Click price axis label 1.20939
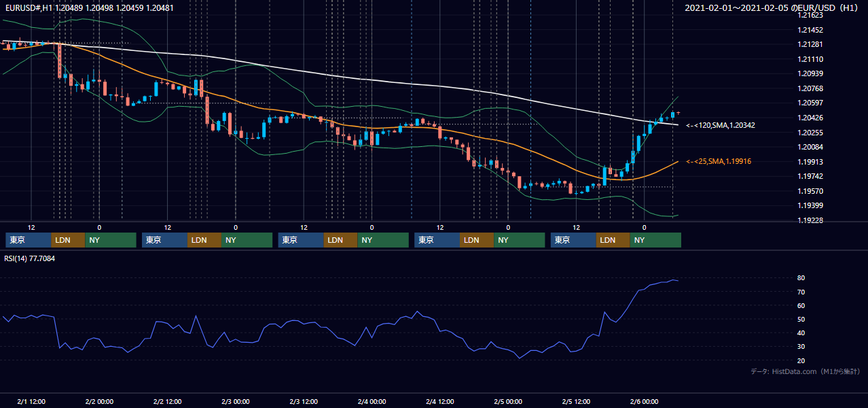This screenshot has width=868, height=408. tap(810, 74)
